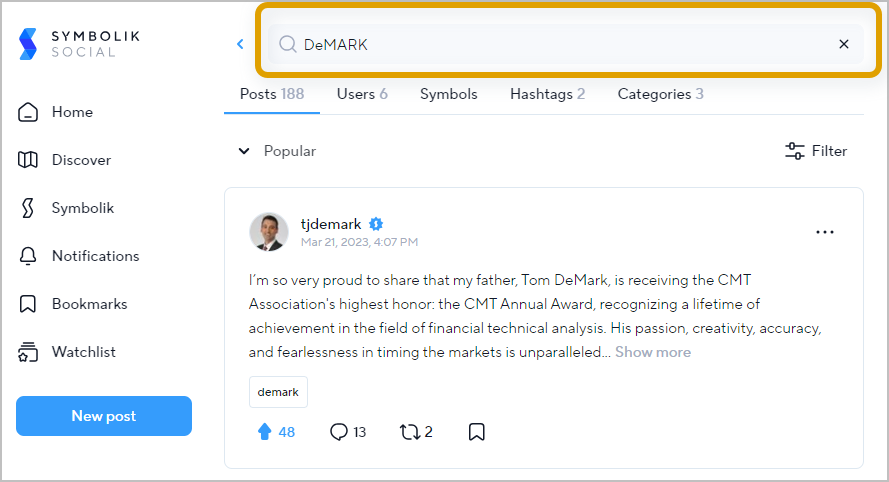Create a New post

tap(104, 416)
